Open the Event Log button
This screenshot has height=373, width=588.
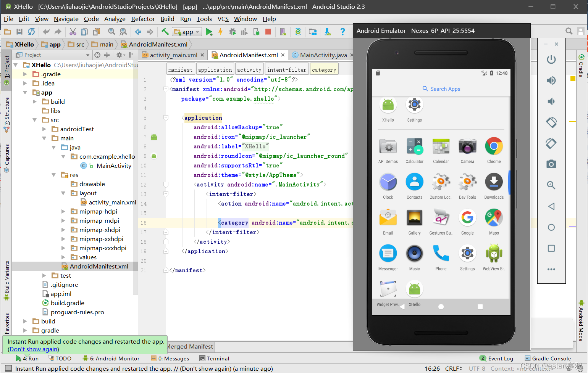click(496, 359)
